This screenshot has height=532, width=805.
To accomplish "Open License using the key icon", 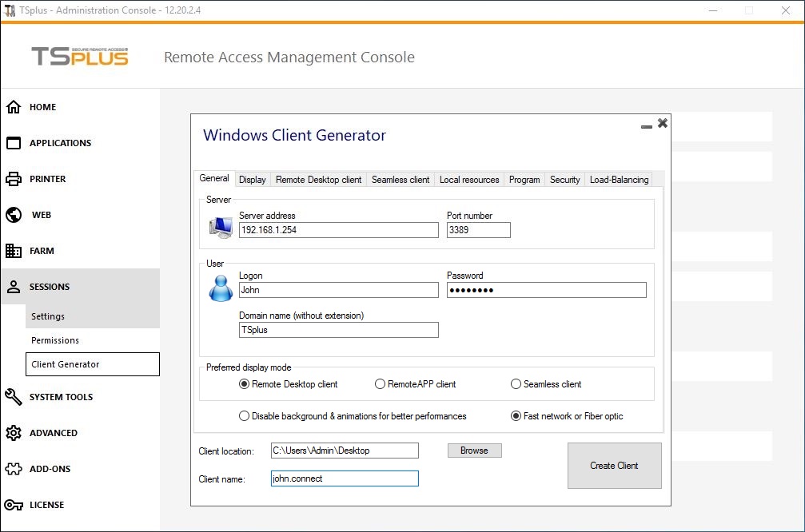I will pyautogui.click(x=14, y=505).
